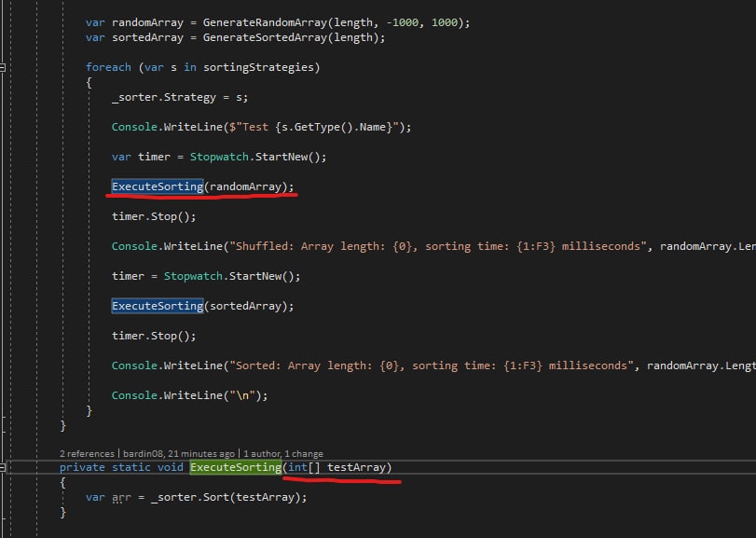Click the "Sorted: Array length" string
The height and width of the screenshot is (538, 756).
(x=431, y=366)
